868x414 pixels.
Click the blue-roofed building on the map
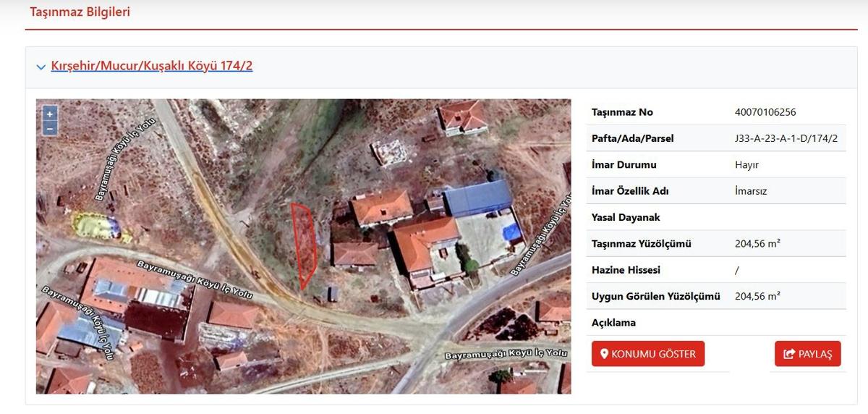[x=477, y=197]
